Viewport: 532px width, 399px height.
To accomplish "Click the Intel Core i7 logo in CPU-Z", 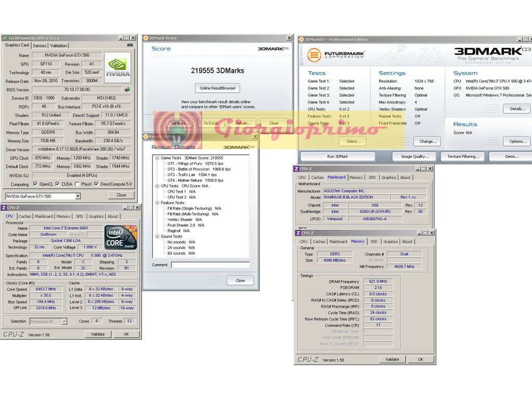I will tap(121, 237).
